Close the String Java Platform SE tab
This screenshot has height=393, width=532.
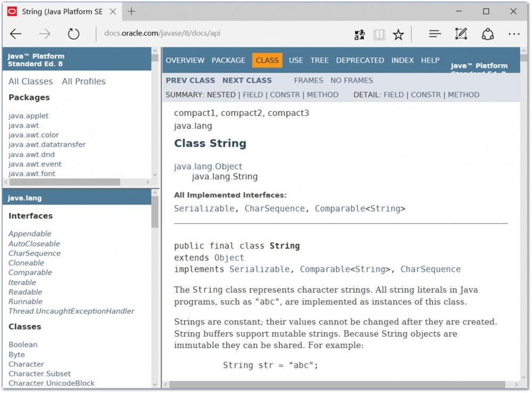(x=113, y=12)
